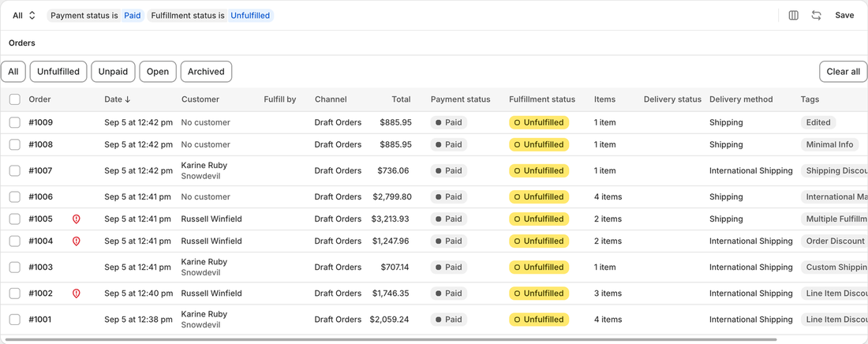Select checkbox for order #1008
The width and height of the screenshot is (868, 344).
pos(15,144)
